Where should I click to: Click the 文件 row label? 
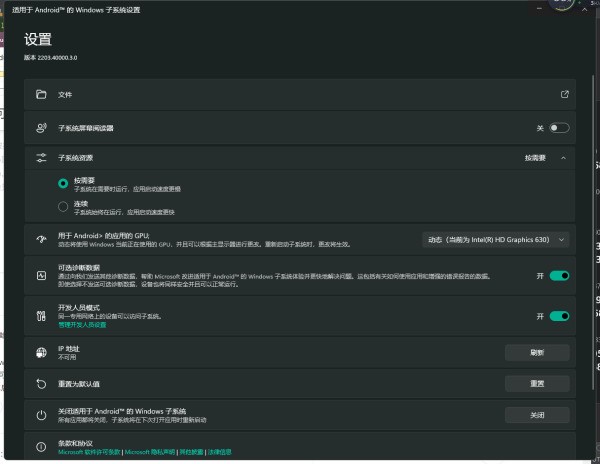click(65, 94)
